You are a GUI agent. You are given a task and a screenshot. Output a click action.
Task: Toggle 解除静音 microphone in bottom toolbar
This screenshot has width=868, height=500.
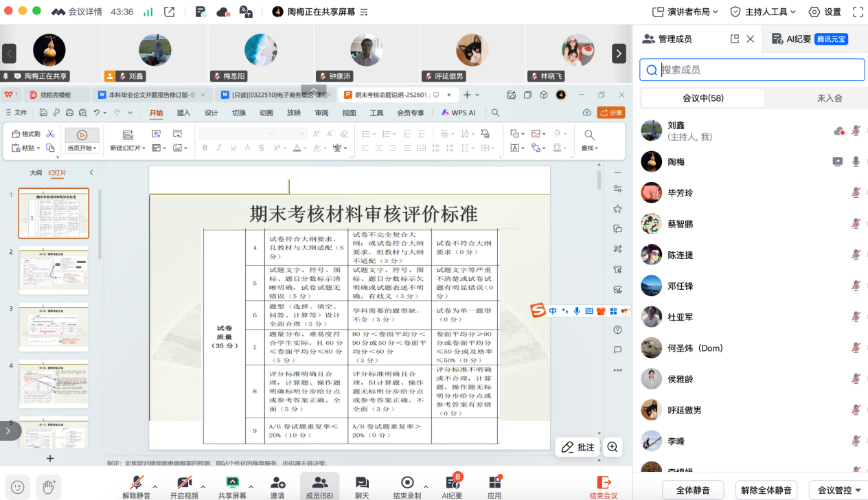coord(137,484)
